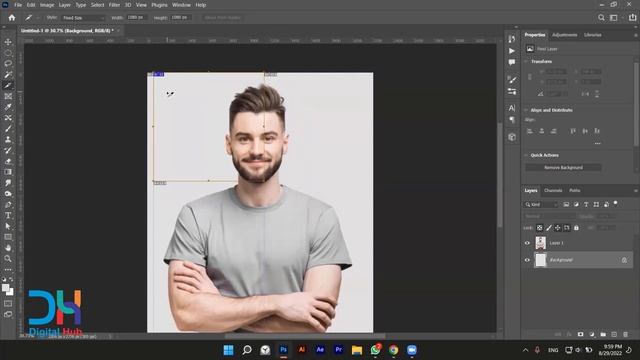Select the Zoom tool in the toolbar
This screenshot has height=360, width=640.
click(x=8, y=258)
